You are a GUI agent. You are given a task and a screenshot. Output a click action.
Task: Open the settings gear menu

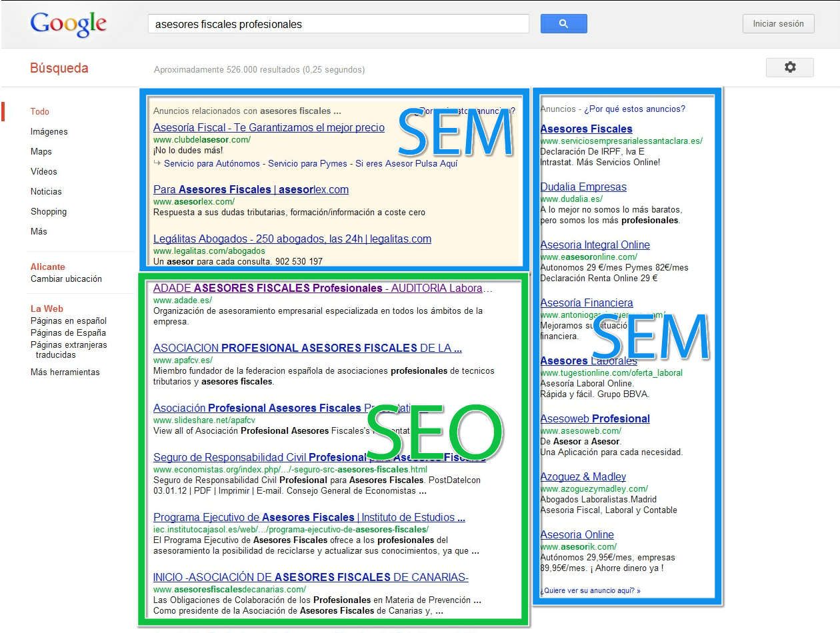tap(790, 67)
